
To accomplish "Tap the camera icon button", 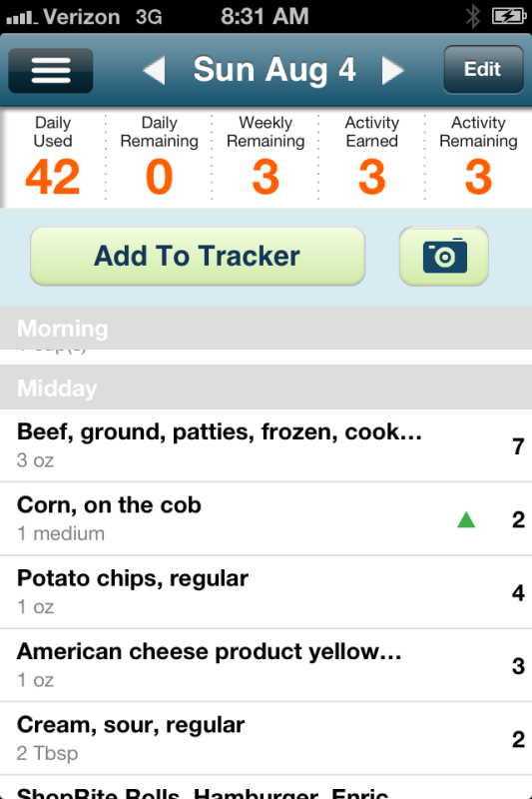I will pyautogui.click(x=444, y=256).
